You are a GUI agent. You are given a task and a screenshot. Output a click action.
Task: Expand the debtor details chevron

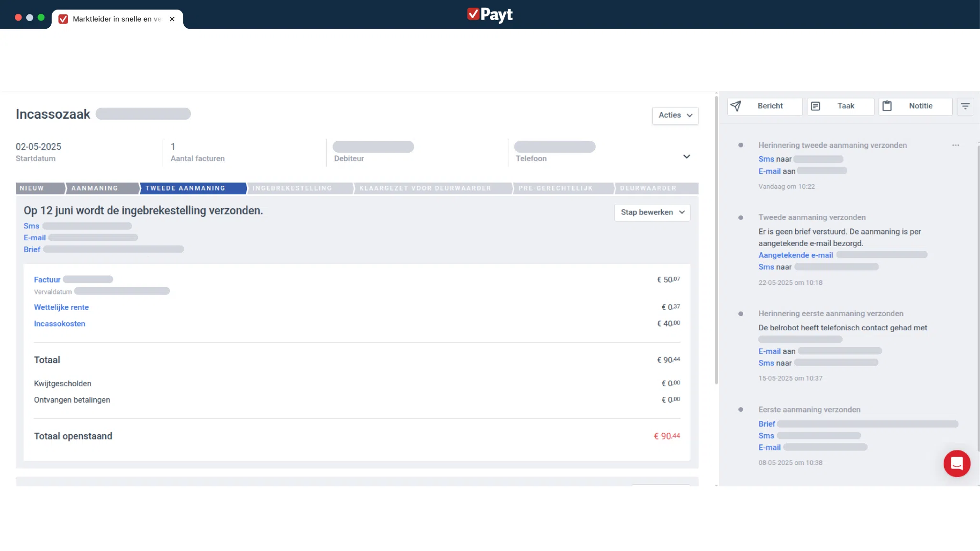(x=686, y=157)
